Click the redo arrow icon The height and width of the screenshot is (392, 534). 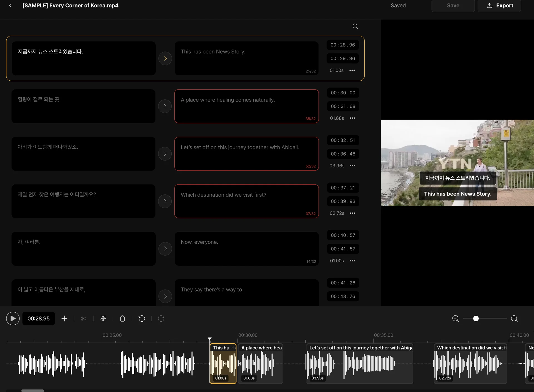tap(161, 318)
